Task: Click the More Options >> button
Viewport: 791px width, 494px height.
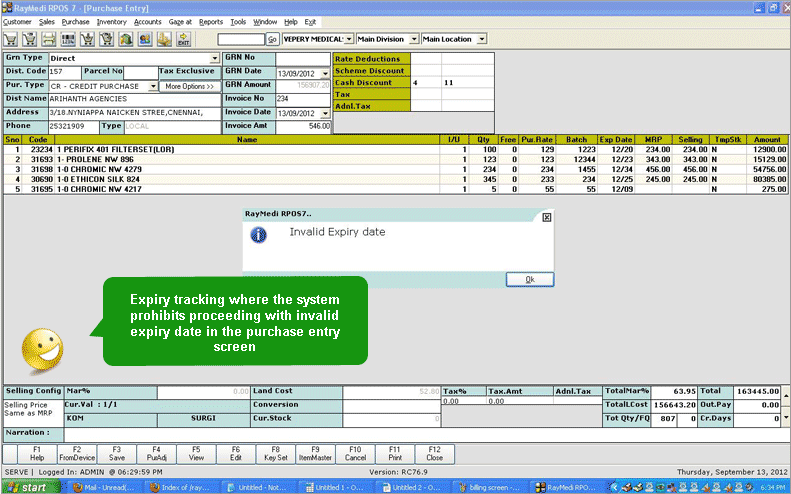Action: pos(190,86)
